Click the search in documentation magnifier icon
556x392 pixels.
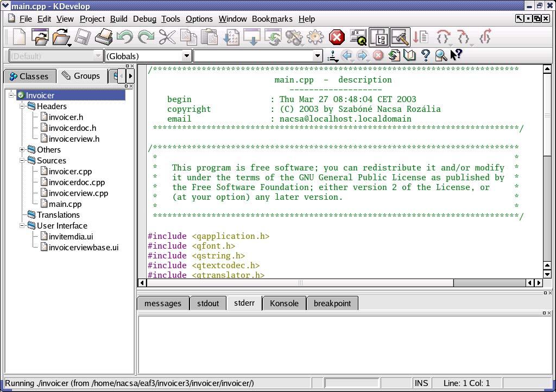click(x=441, y=55)
